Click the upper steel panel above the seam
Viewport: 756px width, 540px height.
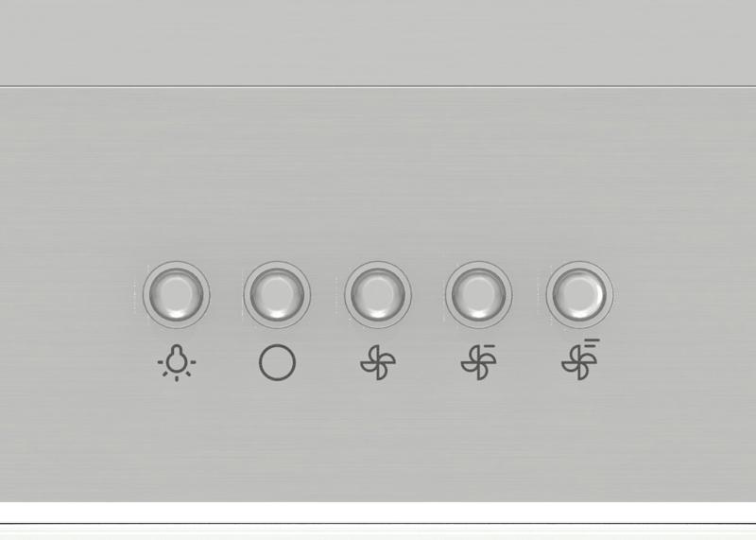point(378,43)
